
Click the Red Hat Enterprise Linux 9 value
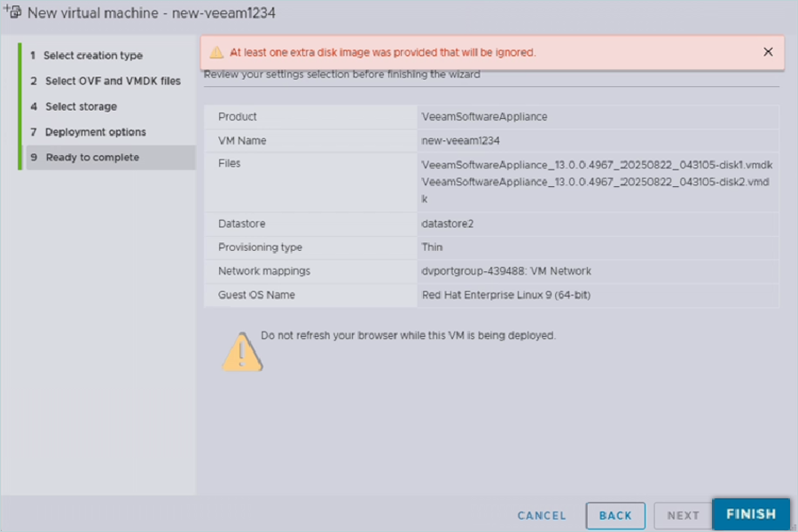tap(505, 295)
